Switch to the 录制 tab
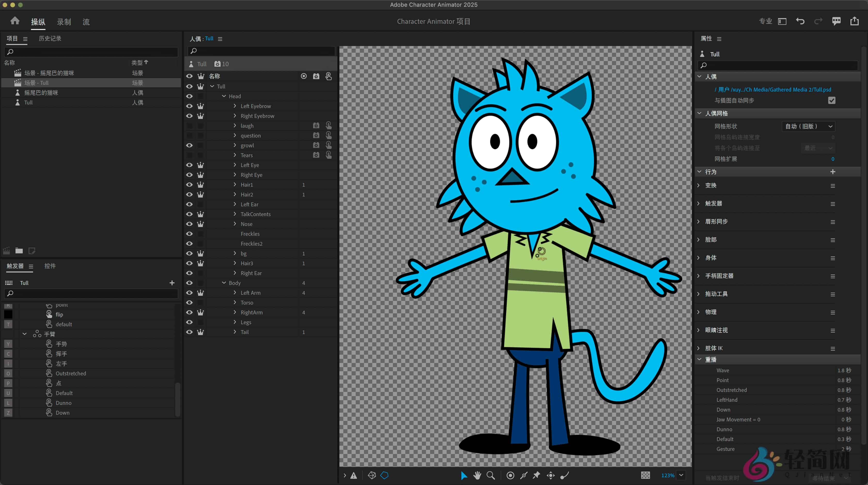Viewport: 868px width, 485px height. click(x=64, y=21)
